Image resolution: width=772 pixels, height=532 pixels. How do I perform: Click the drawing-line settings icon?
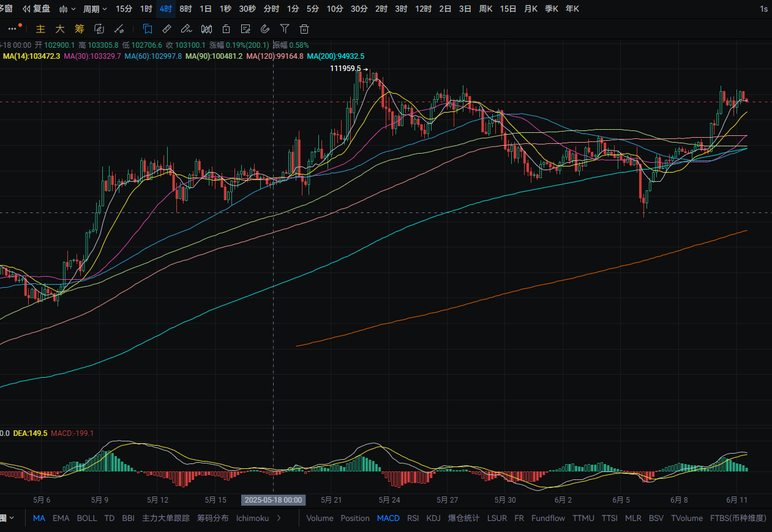point(120,29)
